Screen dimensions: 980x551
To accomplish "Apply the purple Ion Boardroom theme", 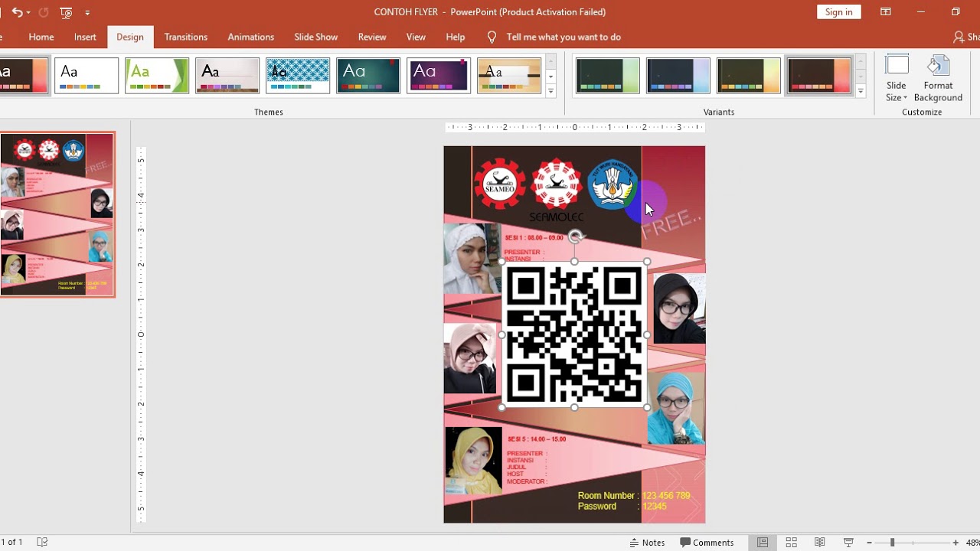I will click(439, 76).
